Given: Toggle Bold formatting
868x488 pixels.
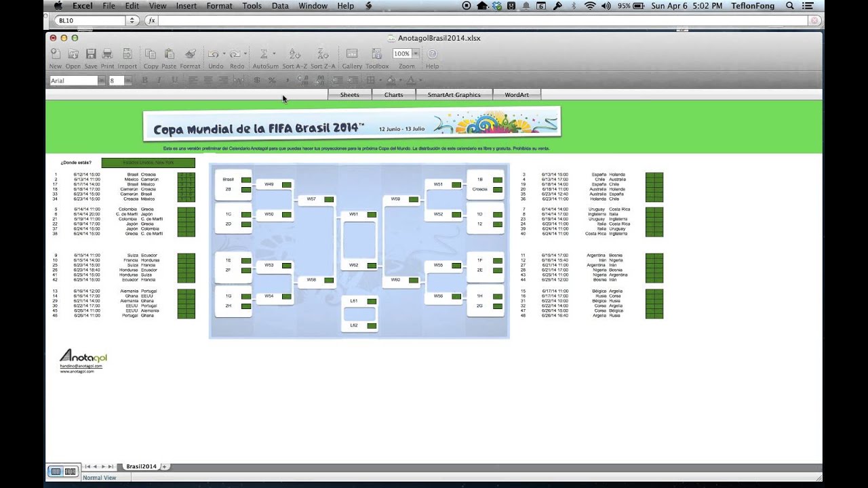Looking at the screenshot, I should click(x=144, y=80).
